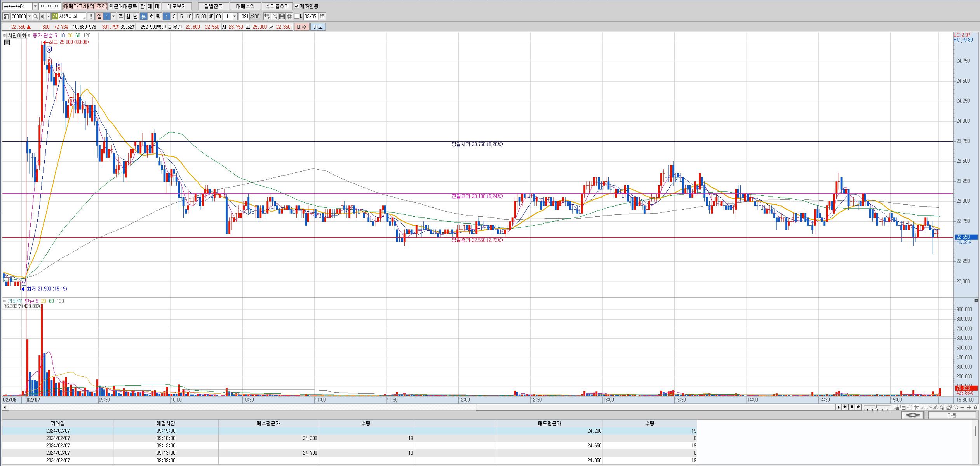Open the calendar date picker icon
This screenshot has height=466, width=980.
point(322,16)
